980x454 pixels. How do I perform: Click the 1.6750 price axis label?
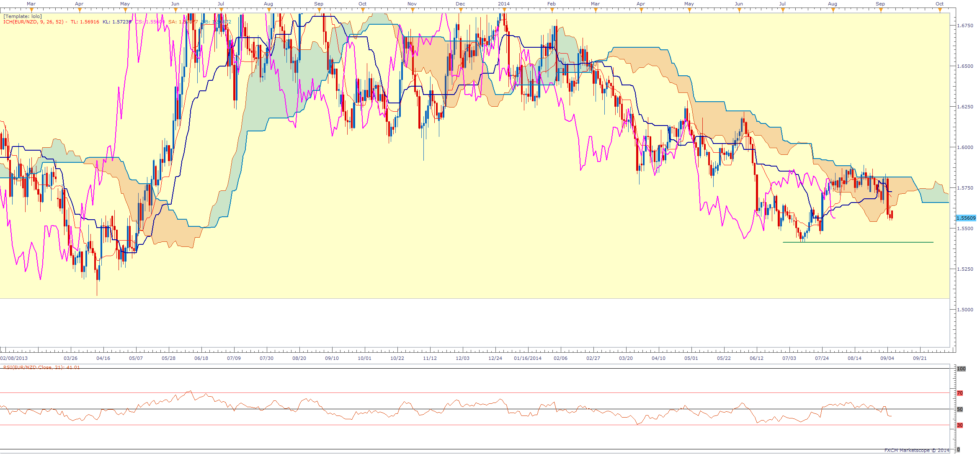pyautogui.click(x=965, y=26)
